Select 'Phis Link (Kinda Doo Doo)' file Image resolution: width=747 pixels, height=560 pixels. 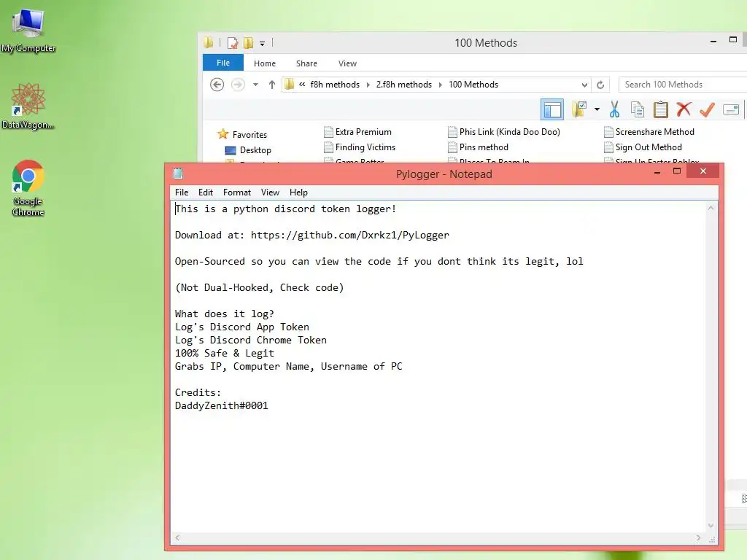(504, 132)
